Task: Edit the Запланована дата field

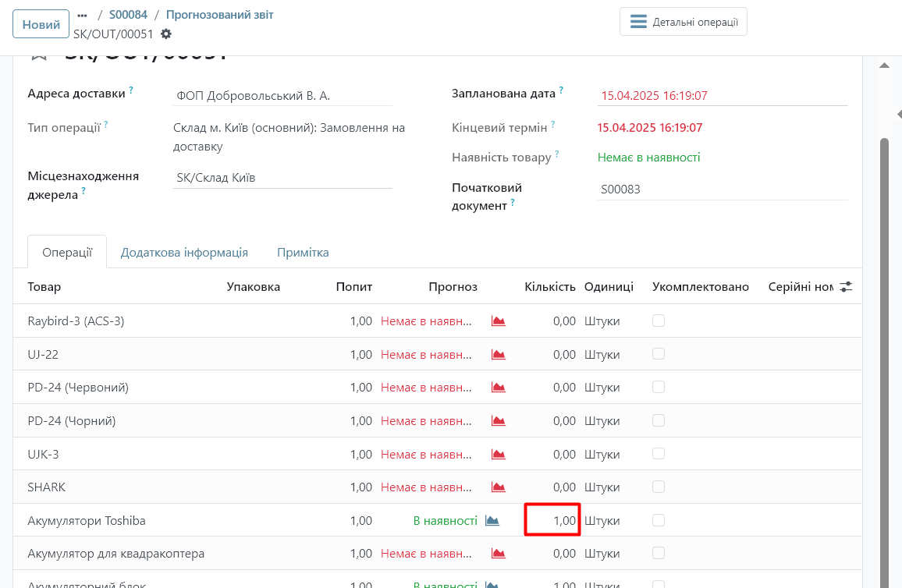Action: click(x=722, y=96)
